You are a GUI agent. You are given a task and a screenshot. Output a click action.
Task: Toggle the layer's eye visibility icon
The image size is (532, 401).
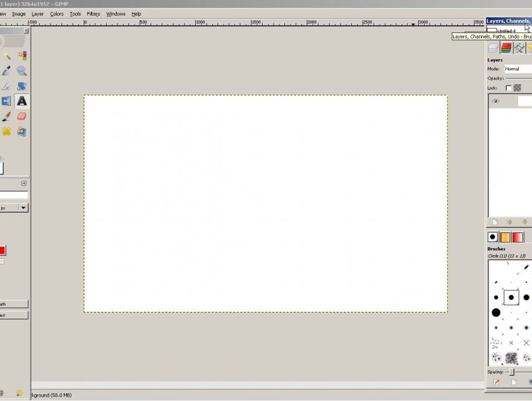coord(495,101)
